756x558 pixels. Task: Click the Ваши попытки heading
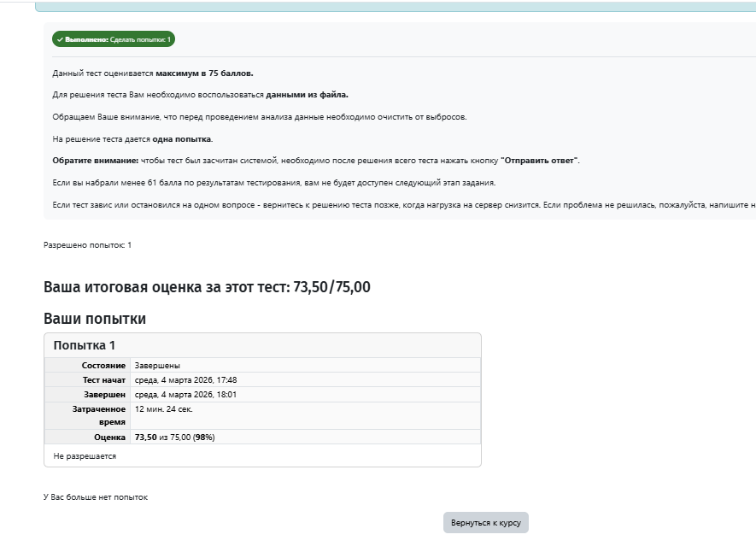coord(94,319)
